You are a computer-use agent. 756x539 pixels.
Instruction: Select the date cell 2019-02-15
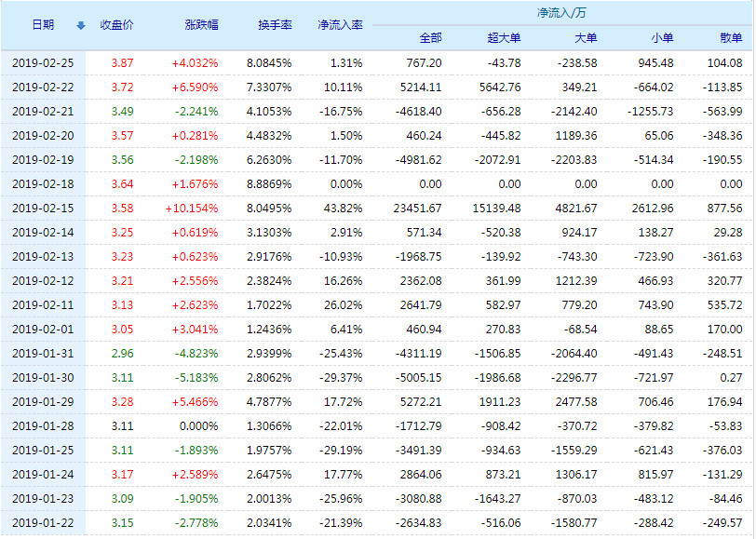click(x=43, y=209)
